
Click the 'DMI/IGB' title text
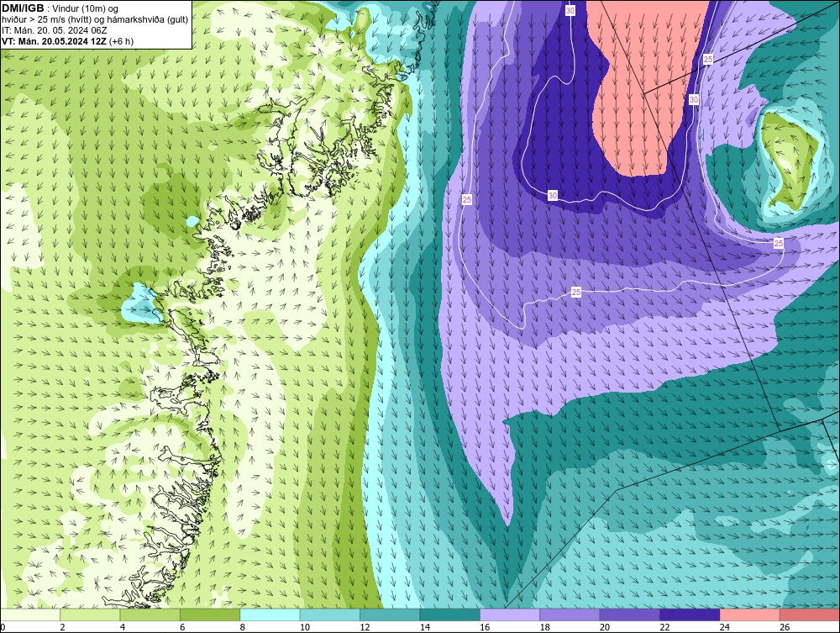tap(23, 8)
